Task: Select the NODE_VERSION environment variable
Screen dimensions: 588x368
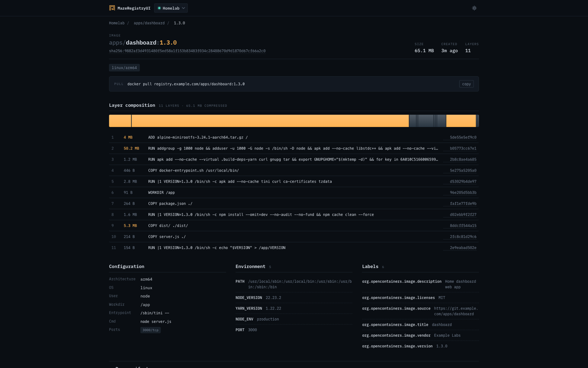Action: 294,298
